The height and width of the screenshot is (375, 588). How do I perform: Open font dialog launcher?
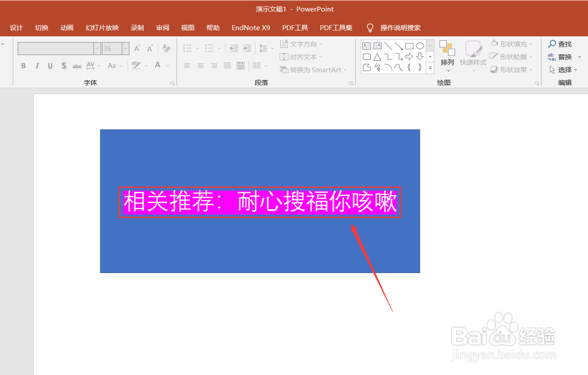click(x=172, y=83)
